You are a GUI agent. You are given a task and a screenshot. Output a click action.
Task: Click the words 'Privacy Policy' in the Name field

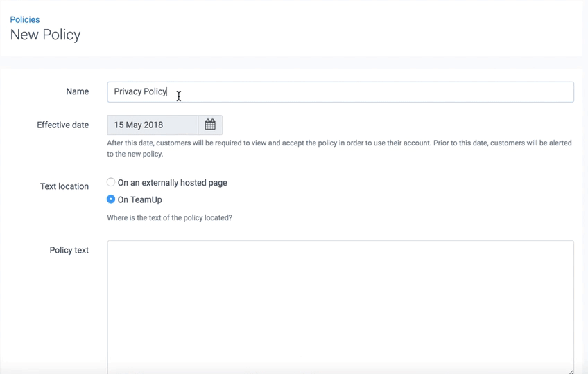(x=140, y=92)
